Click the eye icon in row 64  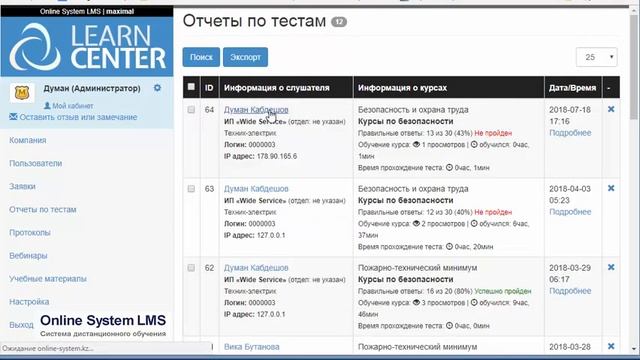point(416,144)
